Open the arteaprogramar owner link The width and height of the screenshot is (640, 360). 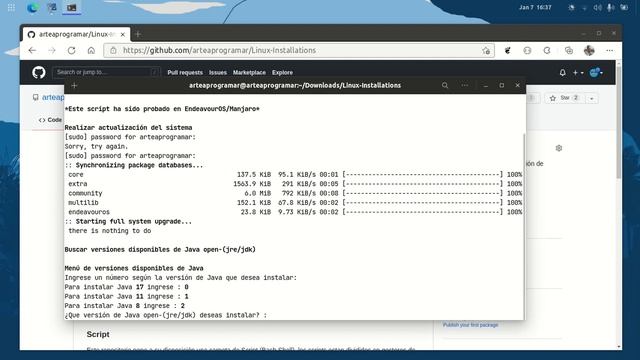pyautogui.click(x=53, y=97)
